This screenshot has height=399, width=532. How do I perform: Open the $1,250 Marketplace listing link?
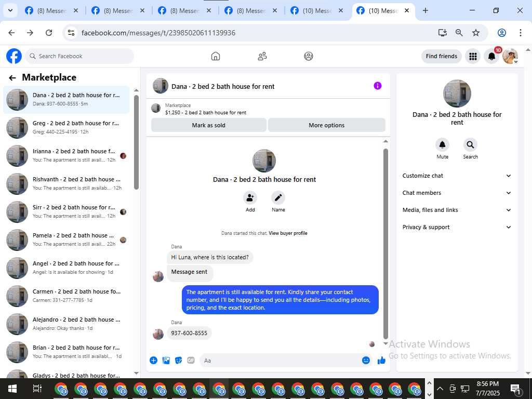coord(206,113)
